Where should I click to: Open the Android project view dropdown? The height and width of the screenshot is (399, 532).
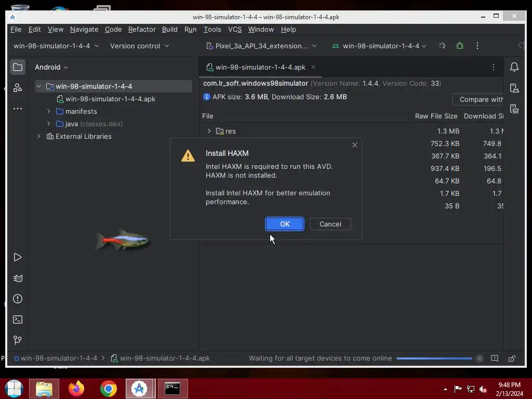tap(51, 67)
